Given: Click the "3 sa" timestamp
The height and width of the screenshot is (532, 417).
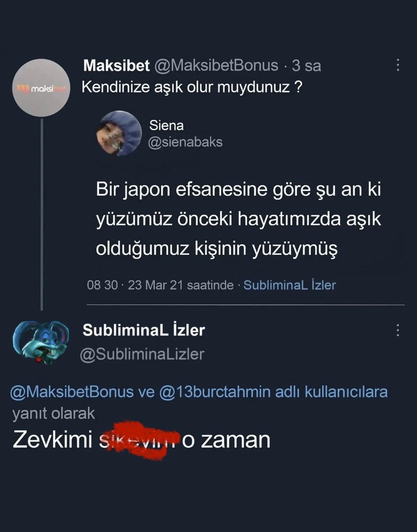Looking at the screenshot, I should [x=306, y=66].
